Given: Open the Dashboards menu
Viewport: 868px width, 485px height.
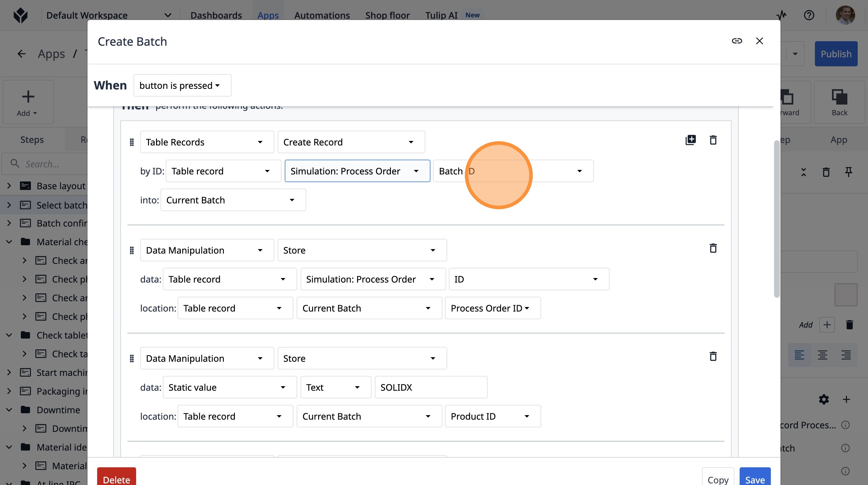Looking at the screenshot, I should coord(216,15).
